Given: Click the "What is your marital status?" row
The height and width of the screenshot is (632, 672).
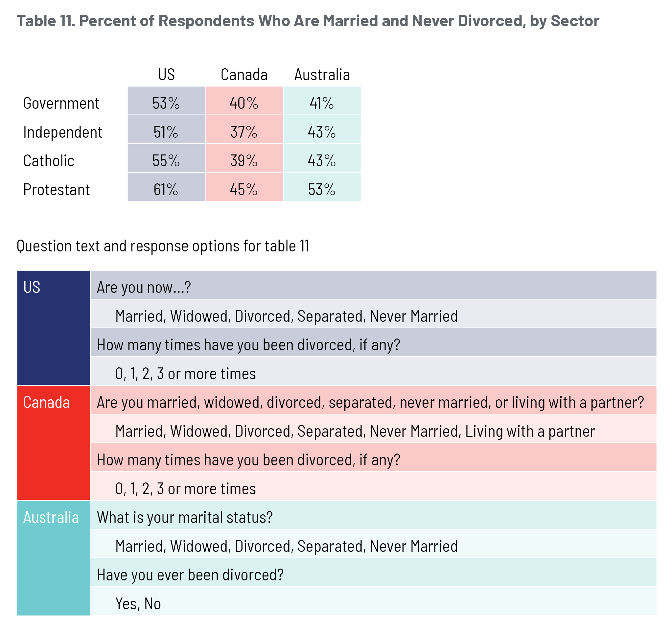Looking at the screenshot, I should 373,518.
